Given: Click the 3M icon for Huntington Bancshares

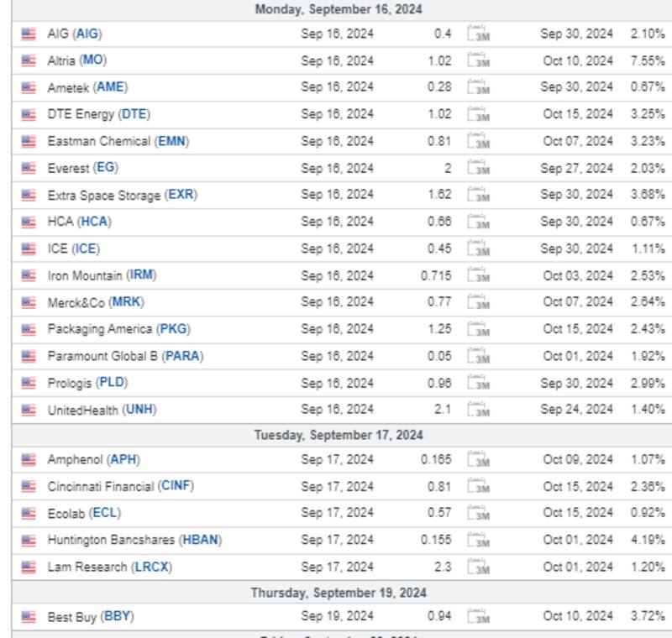Looking at the screenshot, I should 479,541.
